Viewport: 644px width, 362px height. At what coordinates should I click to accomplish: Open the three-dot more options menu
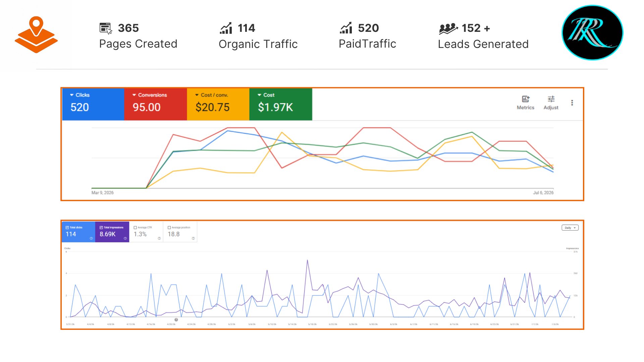tap(572, 103)
